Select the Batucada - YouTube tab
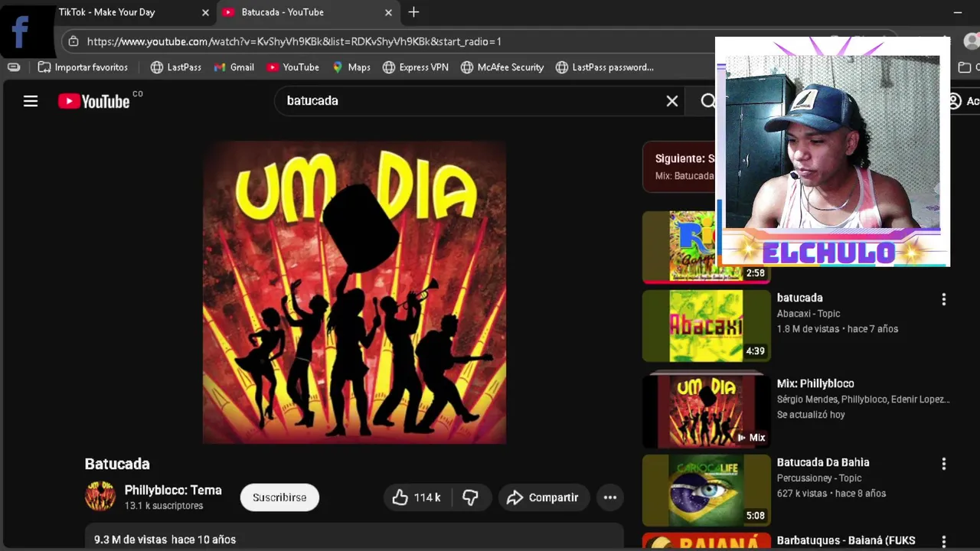The height and width of the screenshot is (551, 980). [x=306, y=12]
